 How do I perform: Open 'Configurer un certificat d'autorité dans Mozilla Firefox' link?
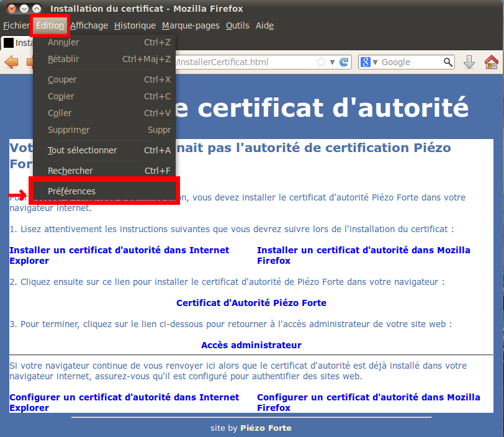point(368,402)
